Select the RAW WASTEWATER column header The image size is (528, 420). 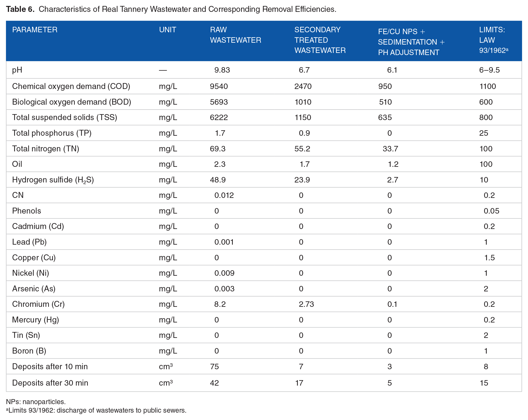(x=235, y=35)
